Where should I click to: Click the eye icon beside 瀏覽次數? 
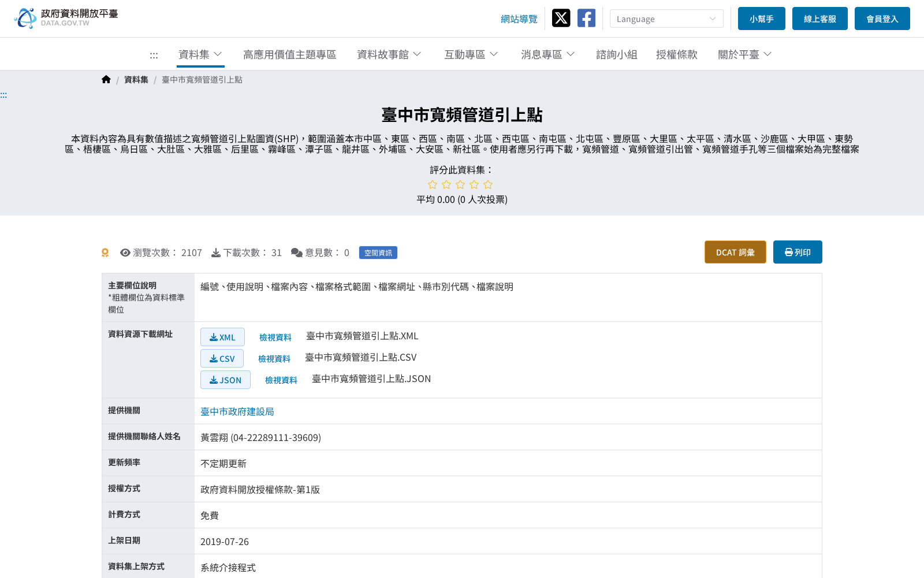coord(125,253)
